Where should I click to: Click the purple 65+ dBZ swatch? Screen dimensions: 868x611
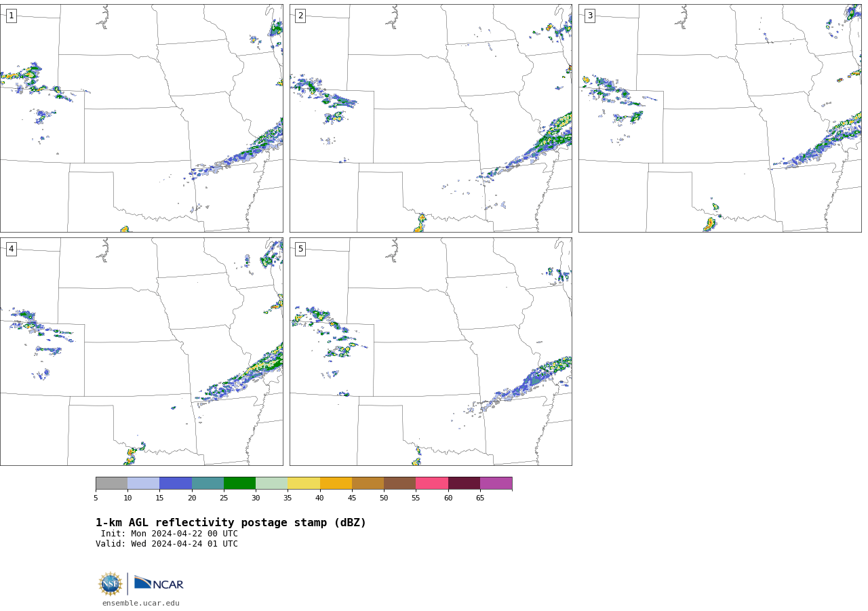click(x=496, y=484)
